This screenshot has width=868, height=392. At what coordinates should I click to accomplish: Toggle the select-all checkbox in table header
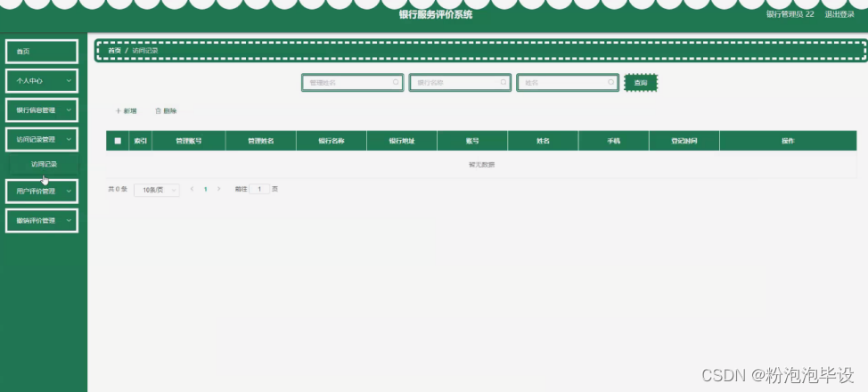[x=118, y=141]
